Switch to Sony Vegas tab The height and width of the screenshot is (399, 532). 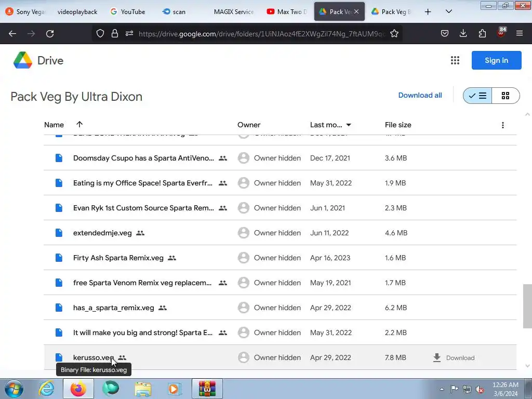26,11
